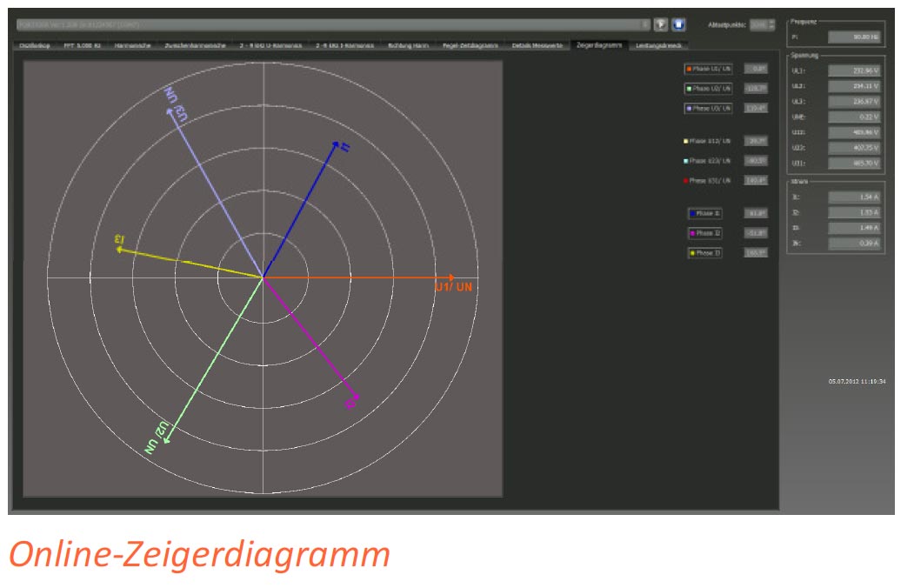Switch to the Oszilloskop tab
This screenshot has width=914, height=588.
click(35, 44)
